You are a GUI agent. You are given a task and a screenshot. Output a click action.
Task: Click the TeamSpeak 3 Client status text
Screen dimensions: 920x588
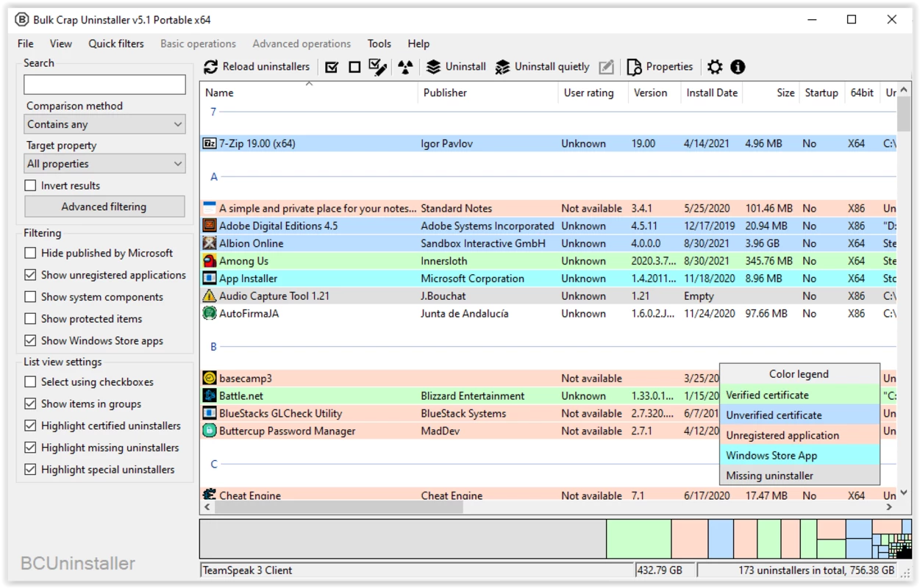(x=247, y=570)
